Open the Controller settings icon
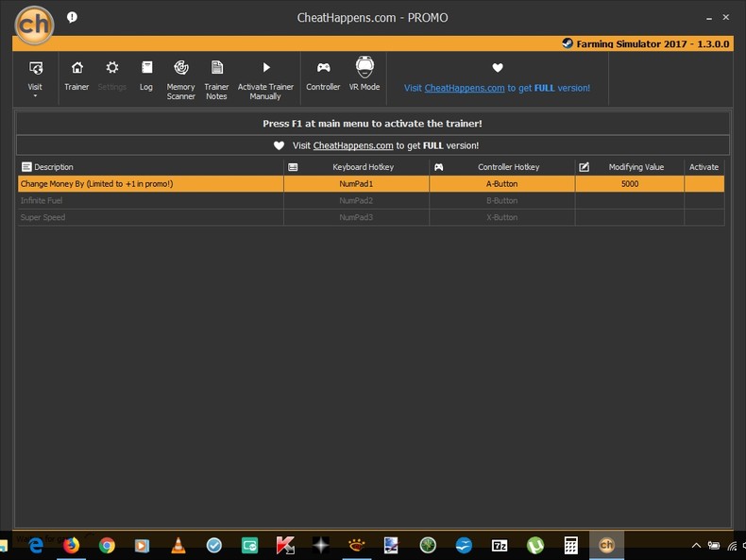This screenshot has height=560, width=746. (x=324, y=68)
